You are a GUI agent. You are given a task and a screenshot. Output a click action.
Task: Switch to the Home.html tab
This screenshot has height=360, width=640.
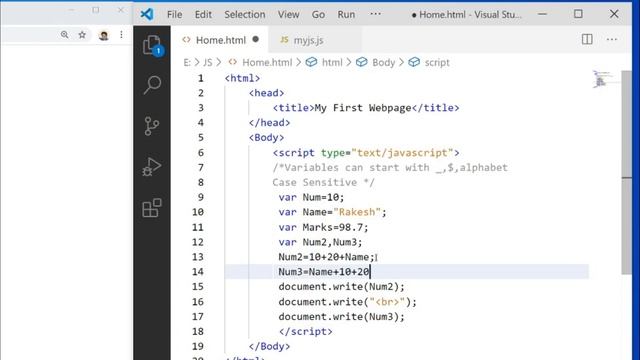[x=220, y=40]
